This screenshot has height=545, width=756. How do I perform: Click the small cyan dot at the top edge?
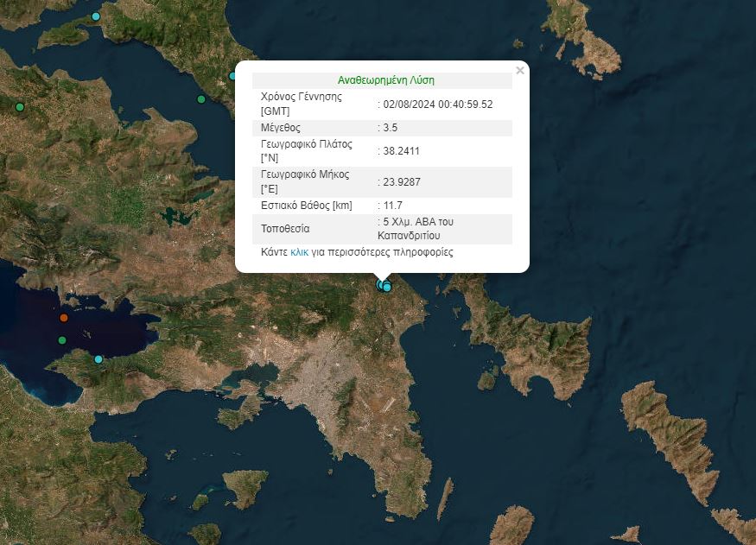click(x=95, y=15)
